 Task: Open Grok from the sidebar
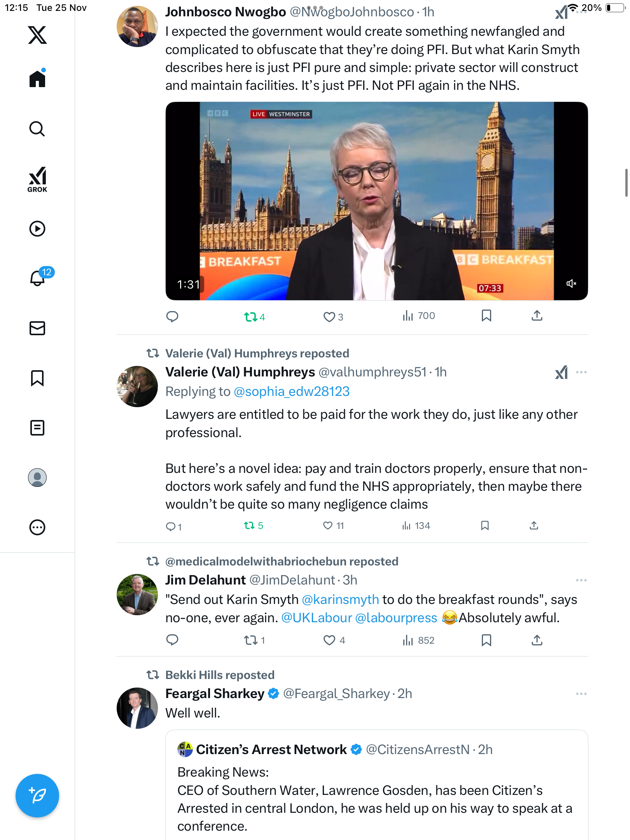tap(37, 179)
